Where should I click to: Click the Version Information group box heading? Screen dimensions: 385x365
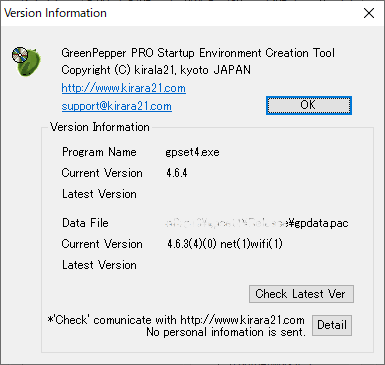tap(100, 127)
